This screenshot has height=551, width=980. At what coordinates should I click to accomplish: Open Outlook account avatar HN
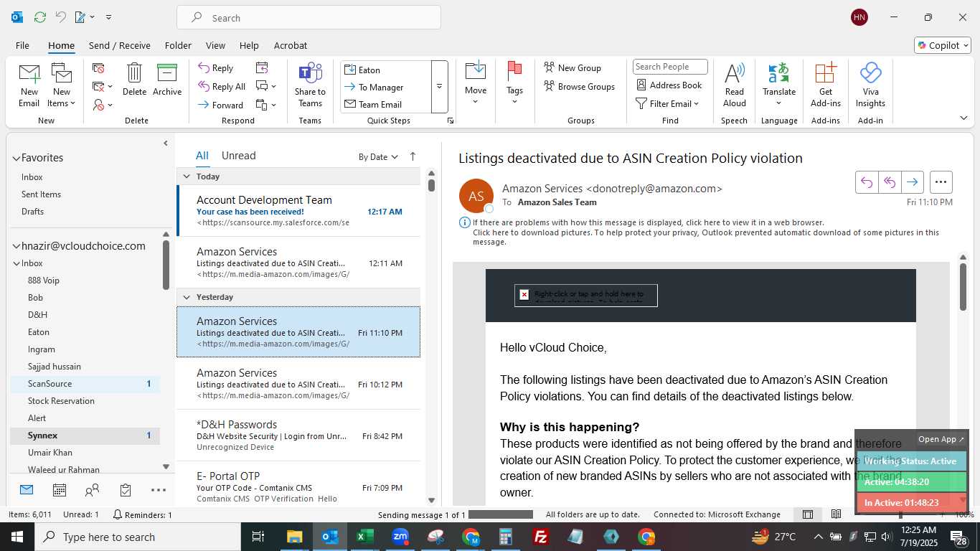pos(859,17)
